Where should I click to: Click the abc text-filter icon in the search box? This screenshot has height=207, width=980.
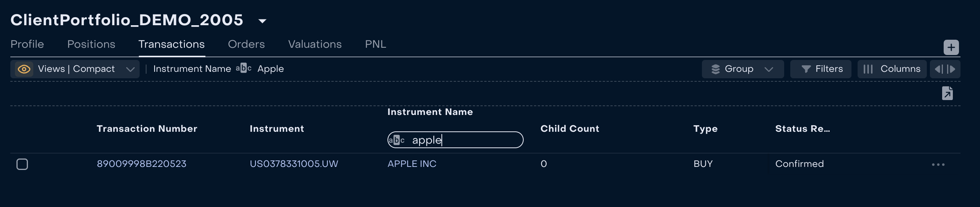tap(397, 140)
